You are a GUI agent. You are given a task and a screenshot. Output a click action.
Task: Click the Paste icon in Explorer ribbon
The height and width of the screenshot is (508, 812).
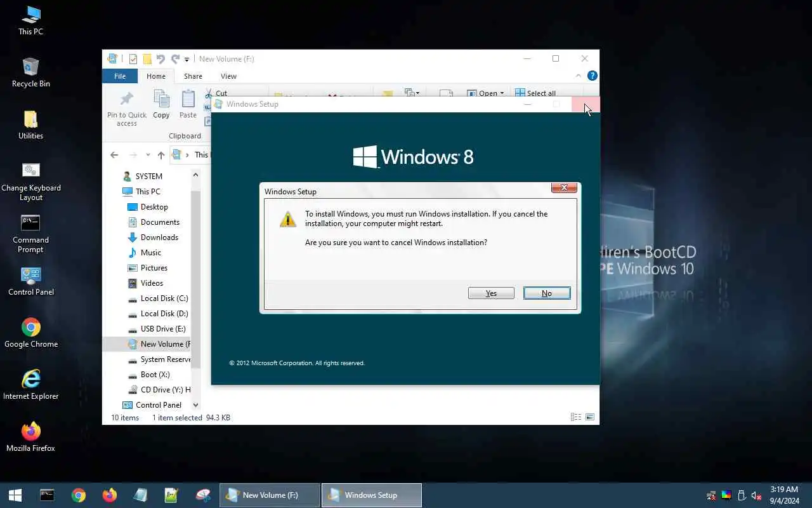188,104
